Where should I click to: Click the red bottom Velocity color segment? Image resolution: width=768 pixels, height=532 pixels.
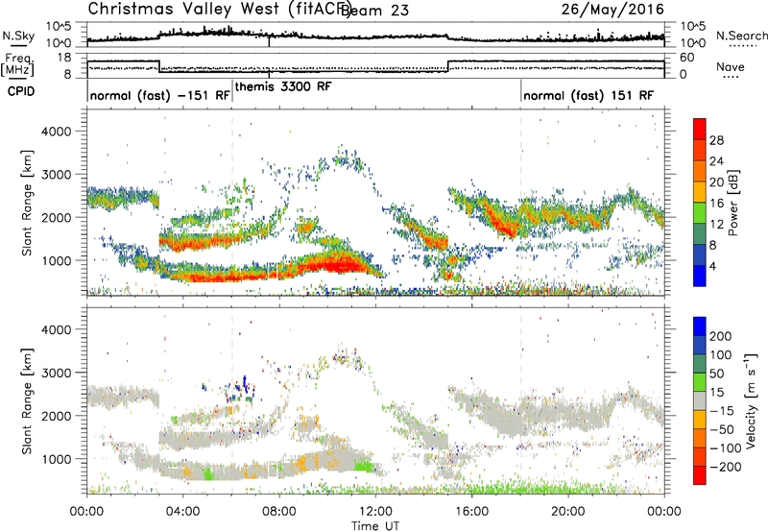coord(700,475)
